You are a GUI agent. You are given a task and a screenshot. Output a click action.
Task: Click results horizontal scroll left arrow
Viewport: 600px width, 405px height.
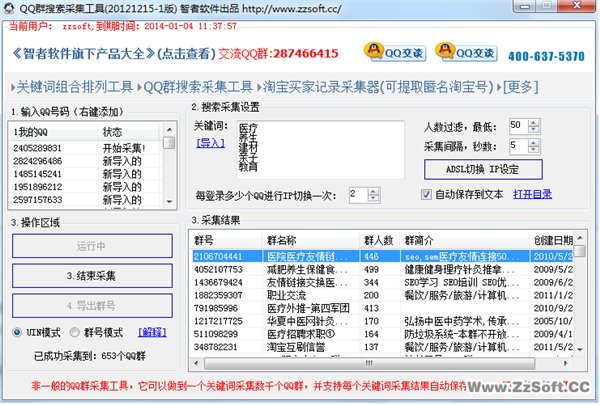click(197, 363)
